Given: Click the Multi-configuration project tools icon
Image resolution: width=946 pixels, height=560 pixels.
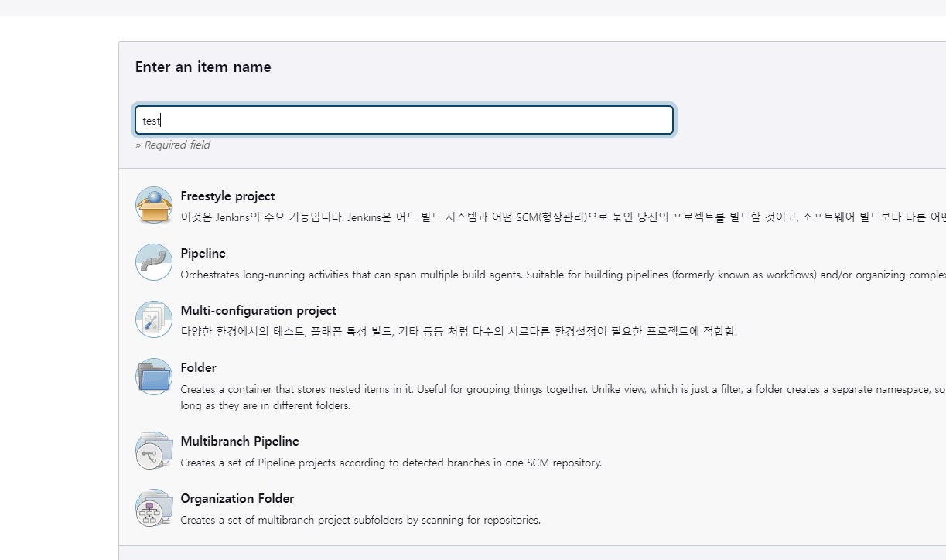Looking at the screenshot, I should (154, 319).
